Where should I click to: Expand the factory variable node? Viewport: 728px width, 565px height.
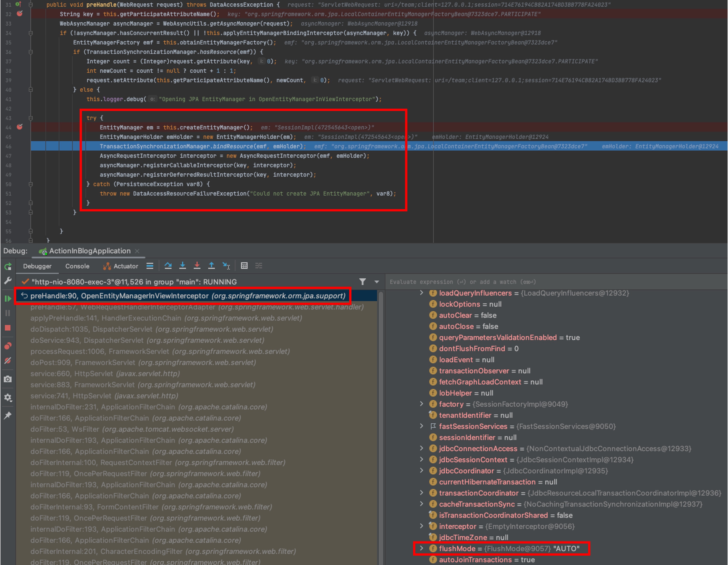[x=422, y=404]
